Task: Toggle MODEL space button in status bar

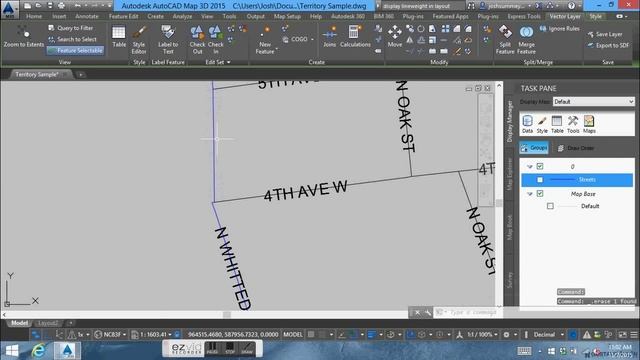Action: tap(293, 334)
